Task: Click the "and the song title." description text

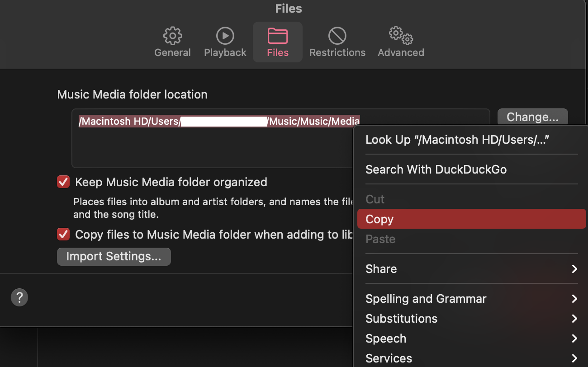Action: (x=116, y=214)
